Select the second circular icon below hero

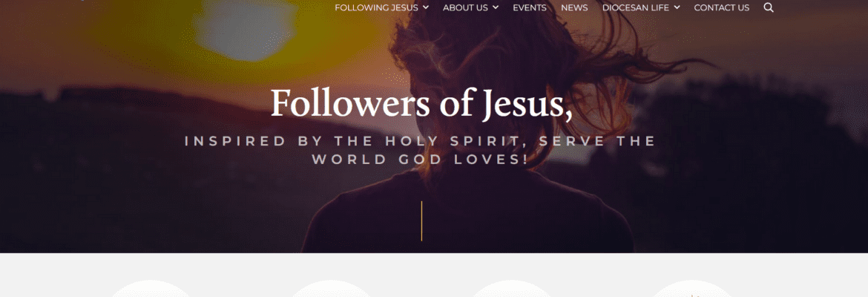pos(331,289)
